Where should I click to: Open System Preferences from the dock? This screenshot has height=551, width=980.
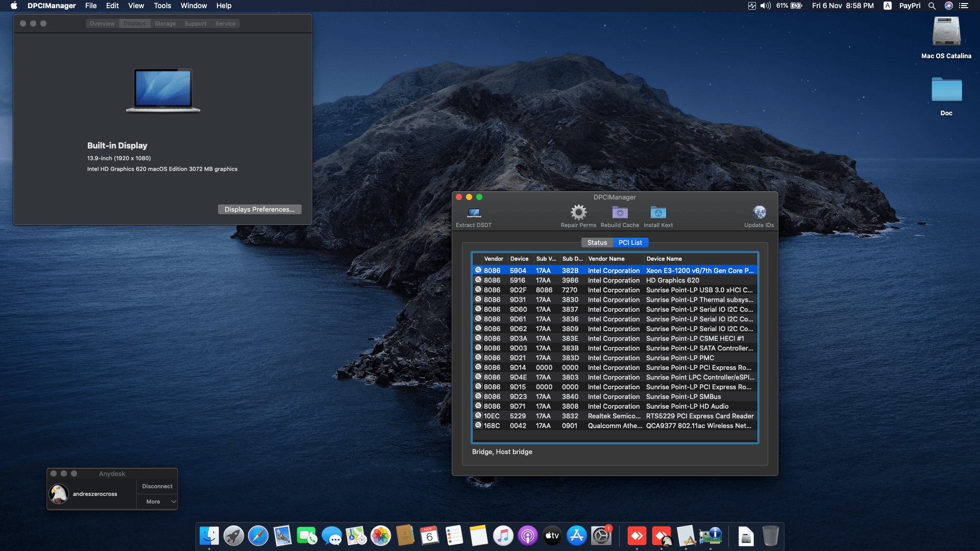click(601, 536)
